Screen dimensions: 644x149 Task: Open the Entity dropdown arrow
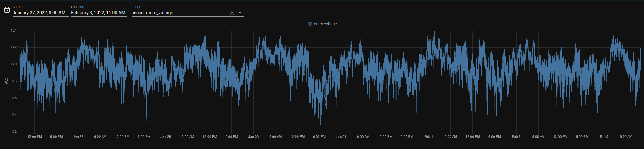(240, 13)
